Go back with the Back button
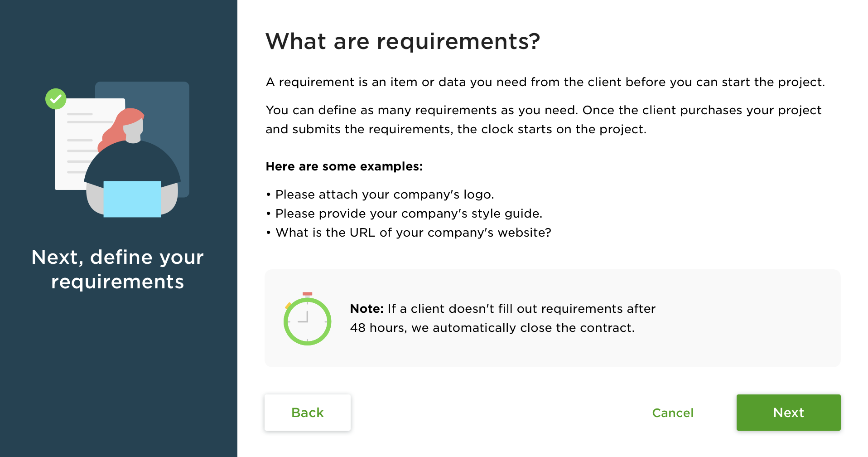Screen dimensions: 868x457 (x=307, y=413)
